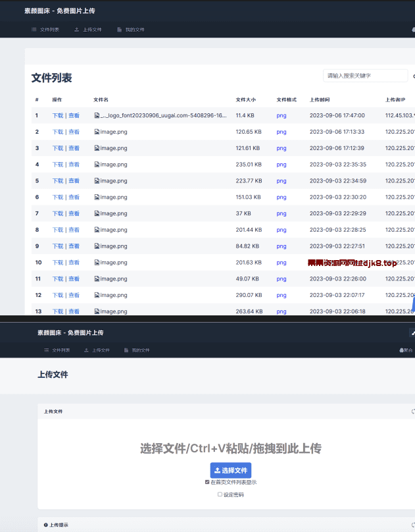
Task: Click 查看 in row 11
Action: (x=74, y=279)
